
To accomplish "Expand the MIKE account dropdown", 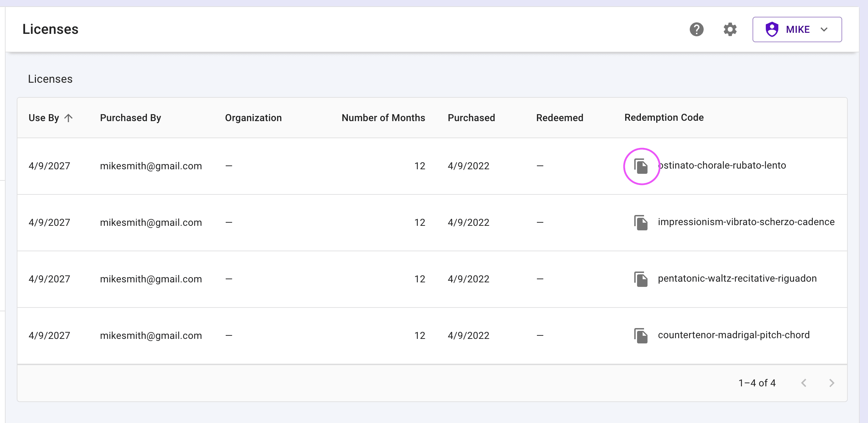I will point(797,30).
